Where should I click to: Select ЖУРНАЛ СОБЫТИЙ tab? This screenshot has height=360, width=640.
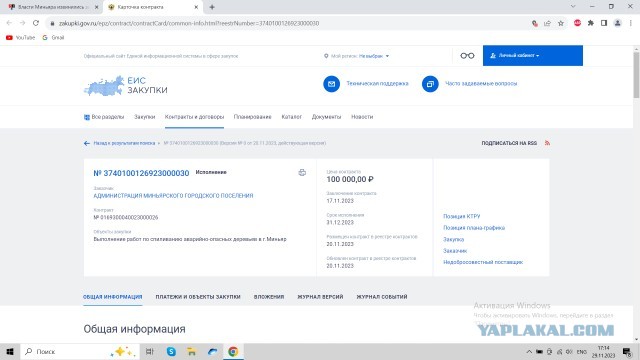coord(382,297)
